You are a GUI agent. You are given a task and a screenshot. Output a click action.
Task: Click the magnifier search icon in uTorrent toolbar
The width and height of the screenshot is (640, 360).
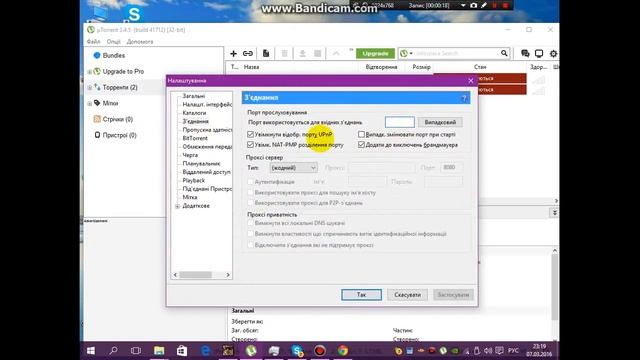504,53
